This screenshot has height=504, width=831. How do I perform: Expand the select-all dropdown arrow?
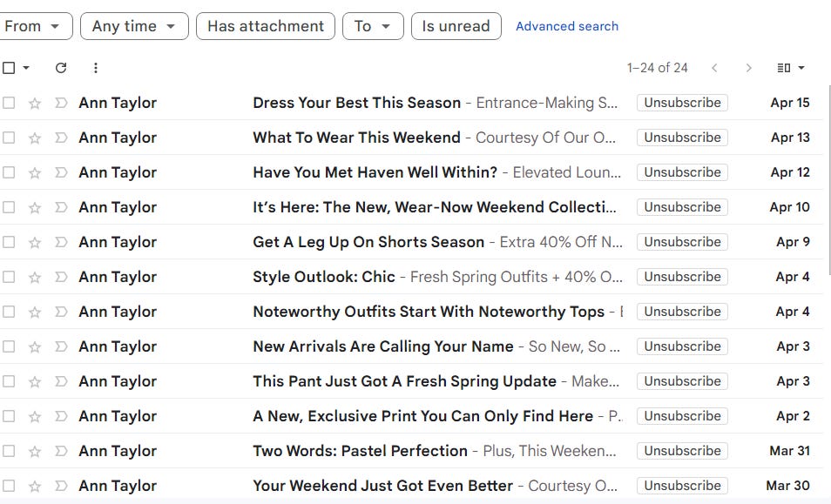point(26,68)
